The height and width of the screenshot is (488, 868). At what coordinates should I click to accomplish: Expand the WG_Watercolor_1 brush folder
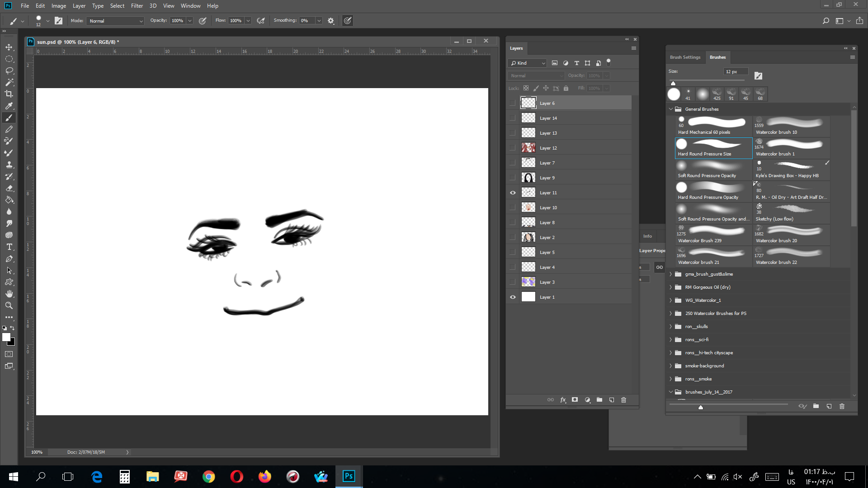coord(671,300)
